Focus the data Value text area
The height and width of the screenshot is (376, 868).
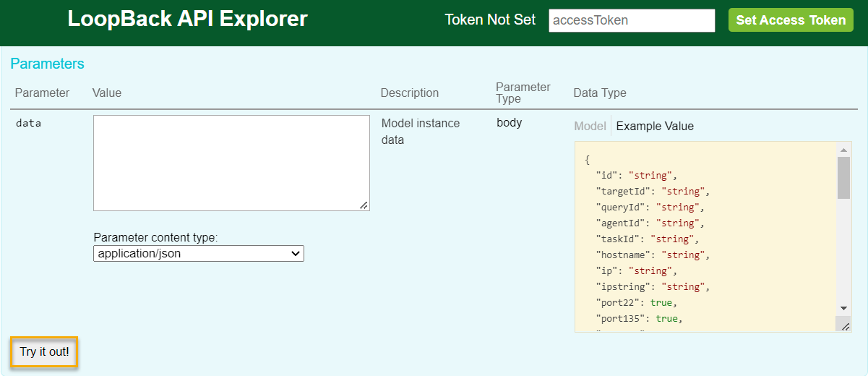(231, 163)
